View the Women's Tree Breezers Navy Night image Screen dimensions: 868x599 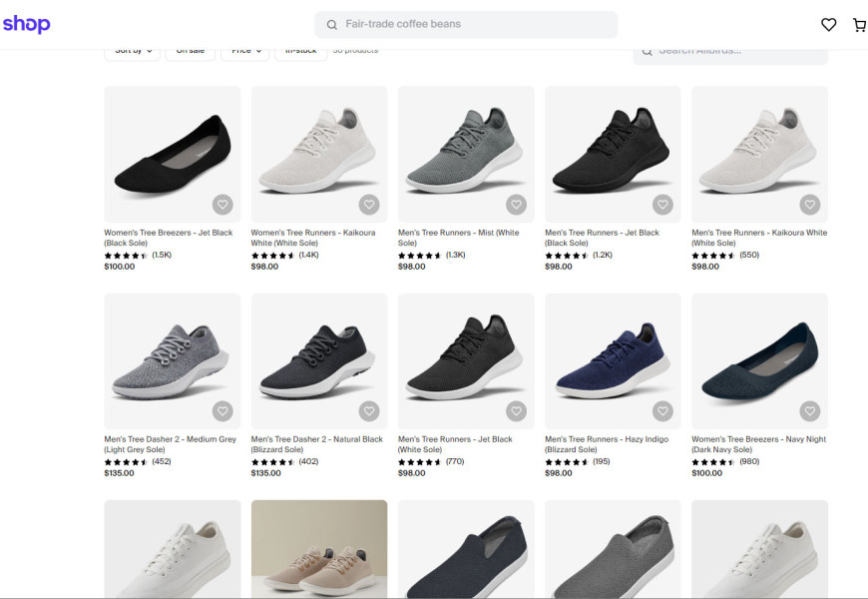(x=759, y=360)
